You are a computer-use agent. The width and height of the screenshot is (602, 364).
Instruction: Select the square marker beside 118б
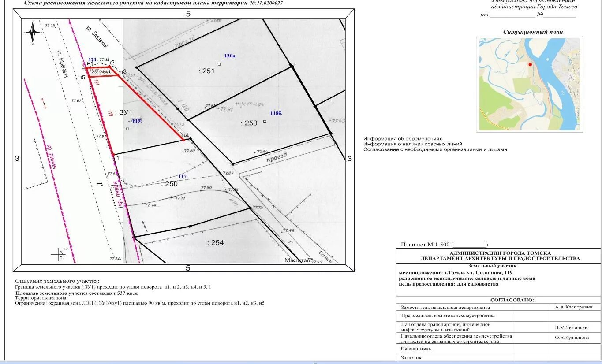click(265, 121)
